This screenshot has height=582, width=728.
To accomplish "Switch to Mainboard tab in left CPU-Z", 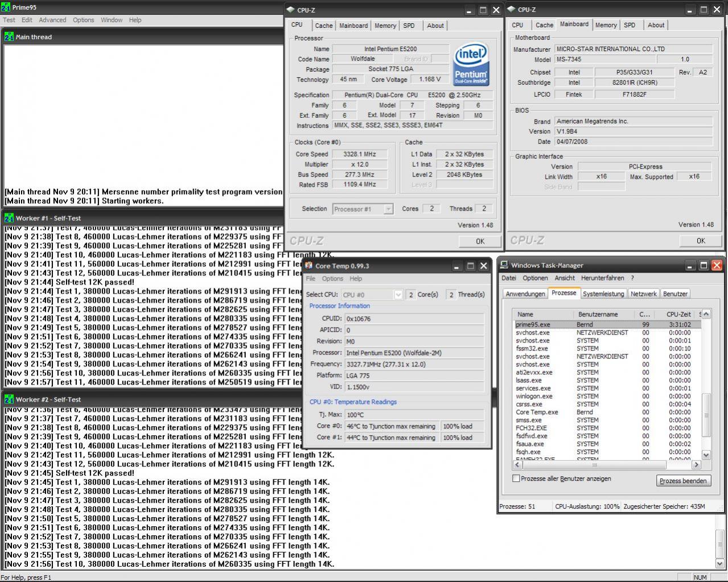I will tap(353, 26).
